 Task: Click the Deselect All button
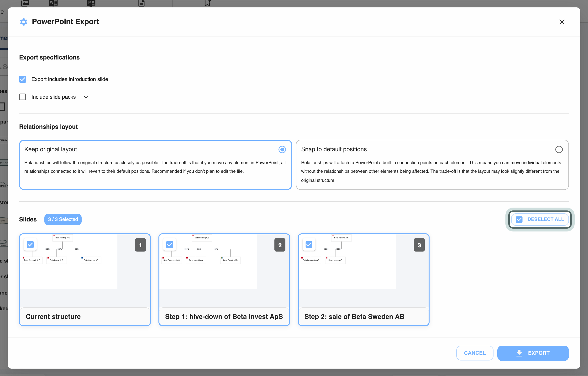(x=540, y=219)
